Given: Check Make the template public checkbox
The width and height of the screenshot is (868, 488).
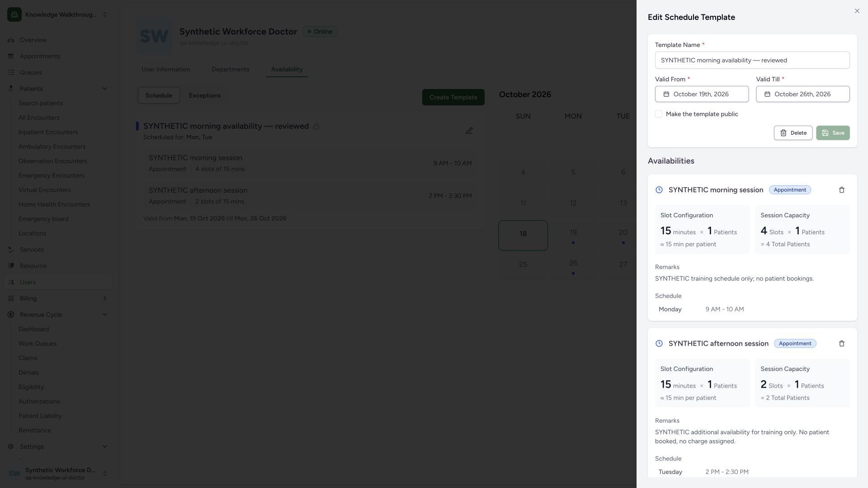Looking at the screenshot, I should coord(659,114).
